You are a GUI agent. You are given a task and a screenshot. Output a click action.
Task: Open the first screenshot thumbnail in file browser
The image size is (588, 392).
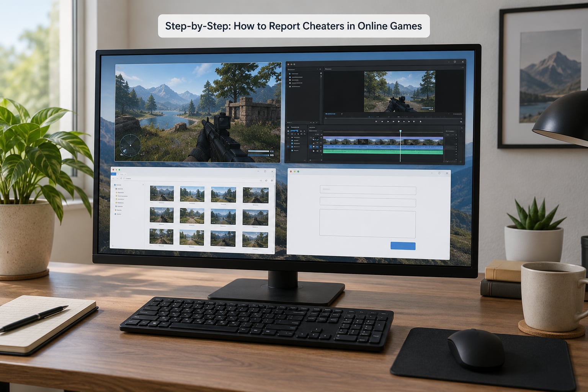click(x=162, y=193)
